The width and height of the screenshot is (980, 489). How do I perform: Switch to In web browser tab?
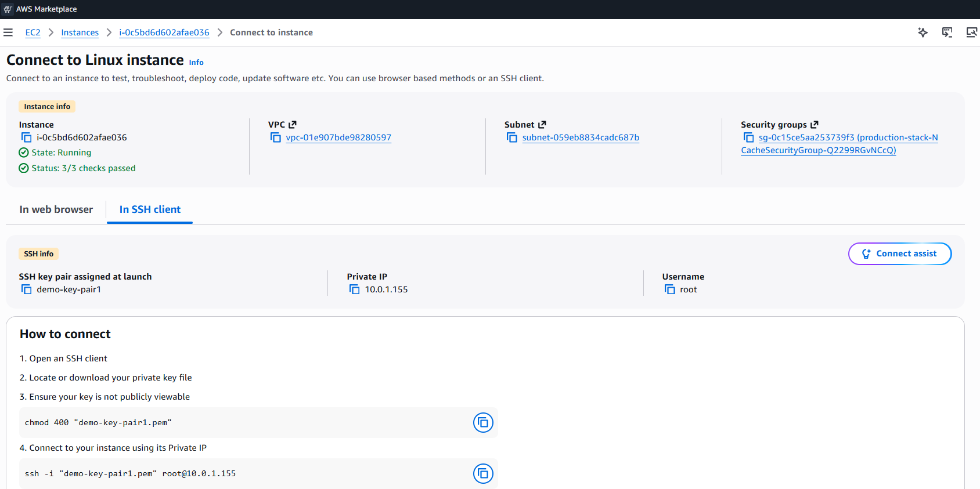[x=56, y=209]
